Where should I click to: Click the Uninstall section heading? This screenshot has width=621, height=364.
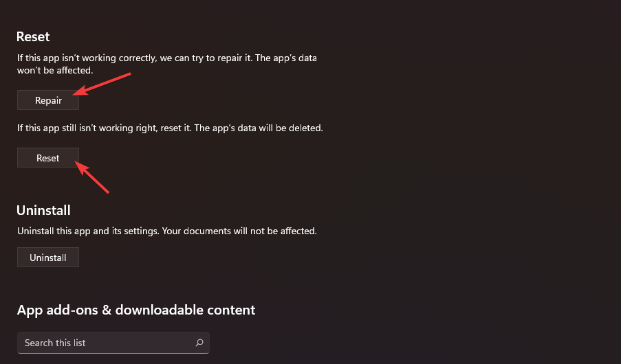[x=44, y=210]
